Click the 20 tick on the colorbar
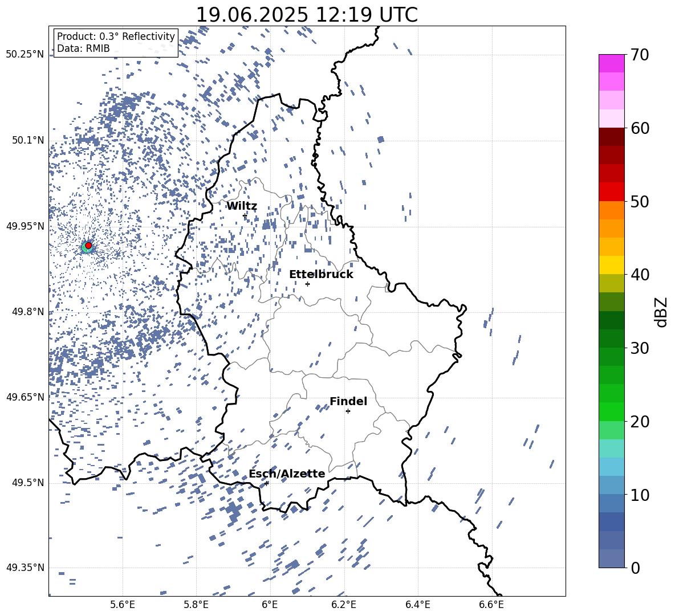 pyautogui.click(x=639, y=421)
